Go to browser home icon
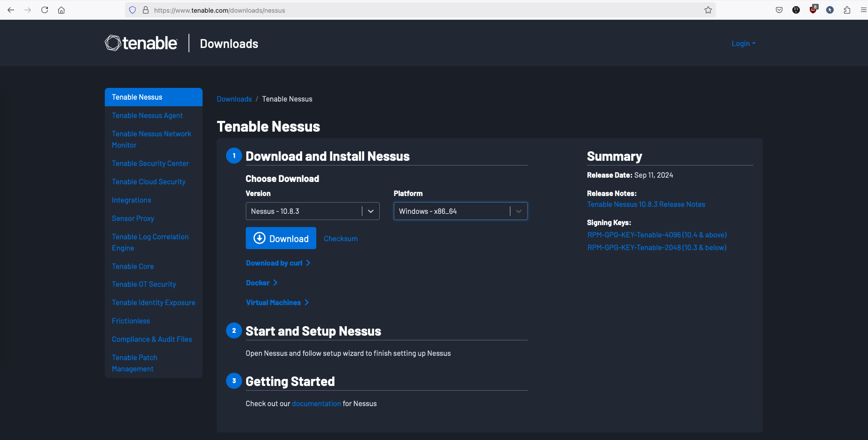 61,10
